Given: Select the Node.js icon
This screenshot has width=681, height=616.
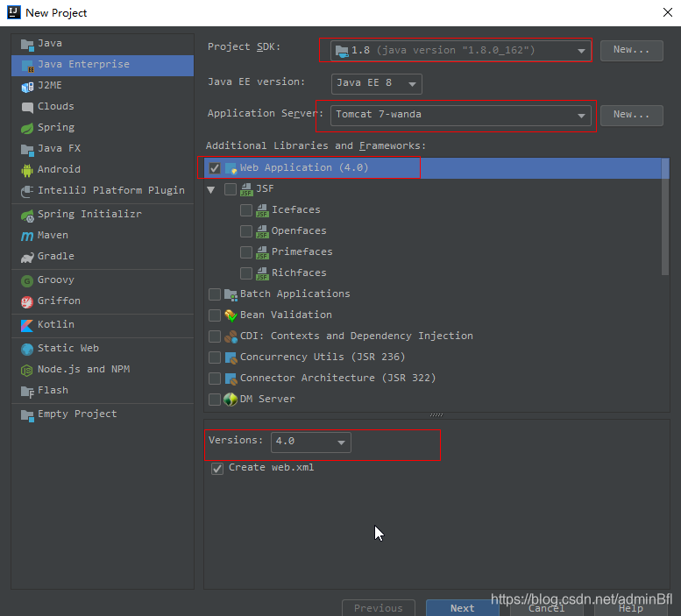Looking at the screenshot, I should click(27, 370).
